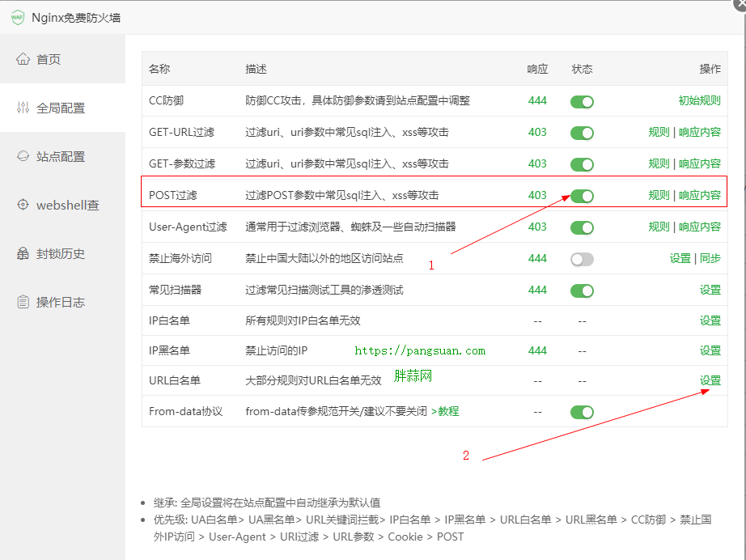Disable the CC防御 toggle switch
746x560 pixels.
582,101
